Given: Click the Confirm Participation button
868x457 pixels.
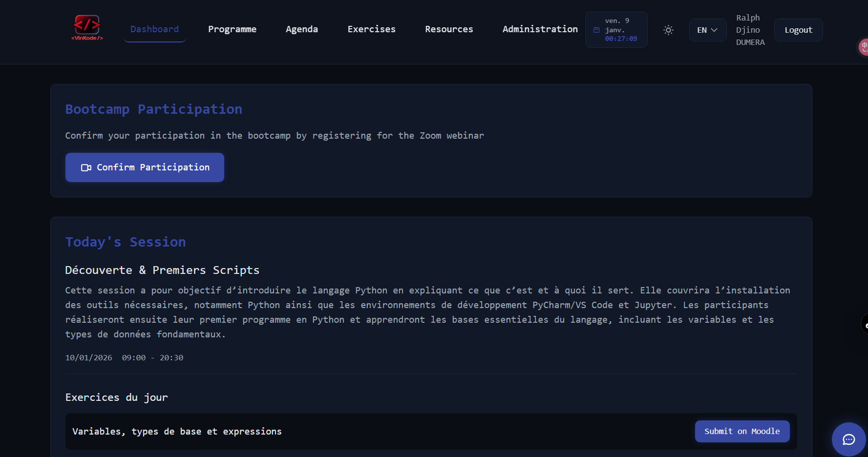Looking at the screenshot, I should tap(145, 167).
